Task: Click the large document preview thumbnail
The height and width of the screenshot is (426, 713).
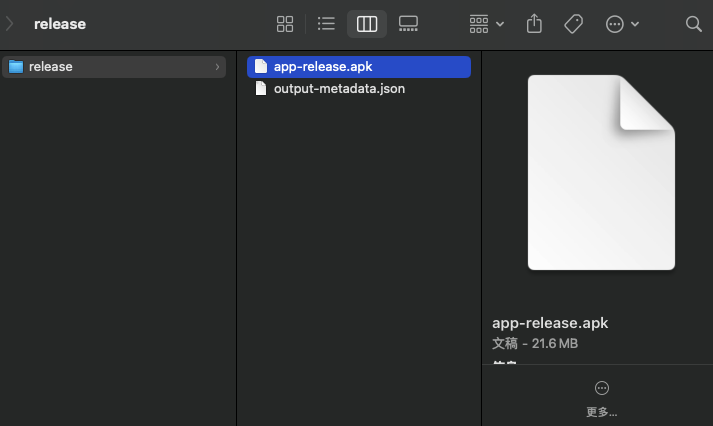Action: click(601, 172)
